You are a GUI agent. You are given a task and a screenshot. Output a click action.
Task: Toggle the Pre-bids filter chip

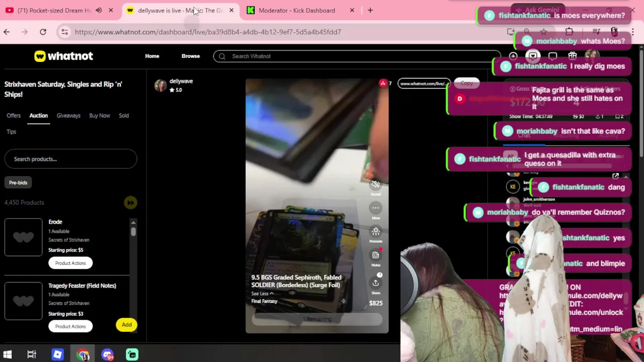(x=18, y=183)
